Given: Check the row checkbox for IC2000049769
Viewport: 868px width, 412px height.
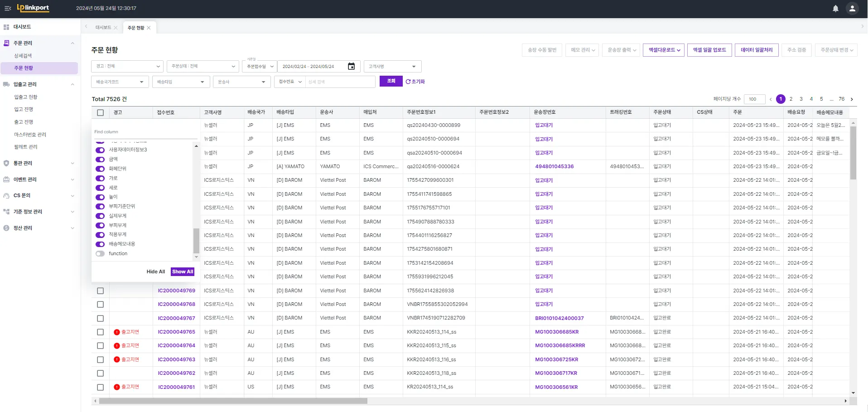Looking at the screenshot, I should pos(101,291).
